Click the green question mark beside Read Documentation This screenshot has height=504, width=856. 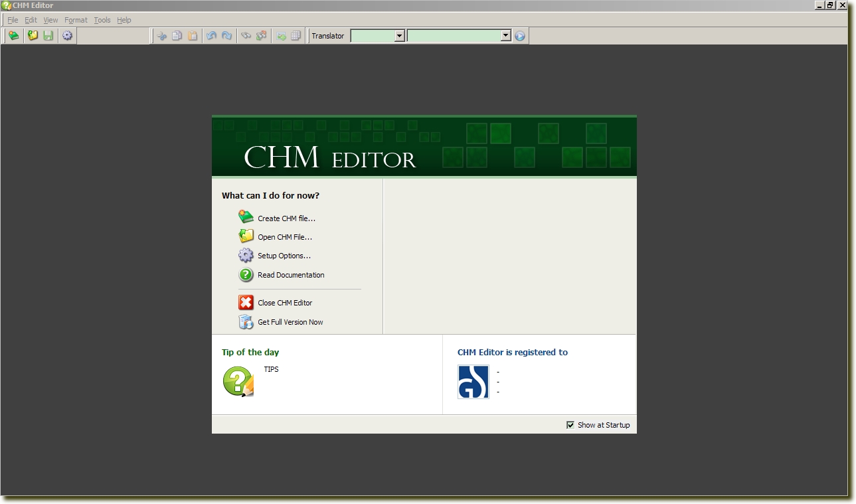pos(246,274)
